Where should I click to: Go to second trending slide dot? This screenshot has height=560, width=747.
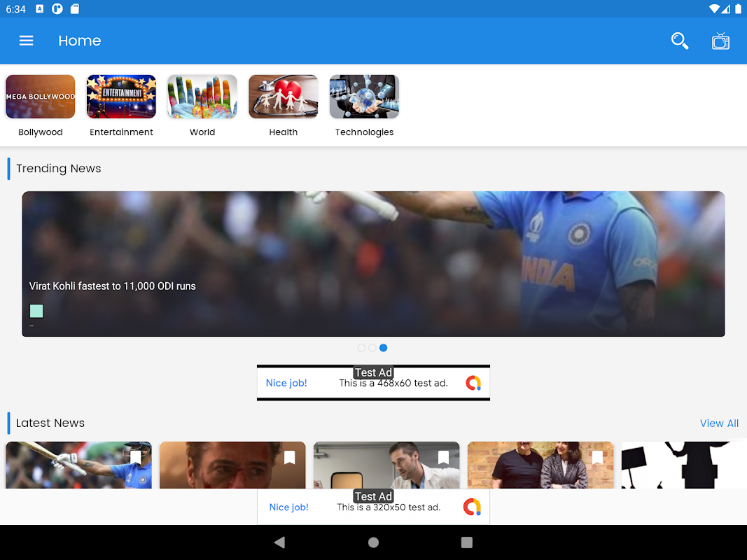point(372,348)
